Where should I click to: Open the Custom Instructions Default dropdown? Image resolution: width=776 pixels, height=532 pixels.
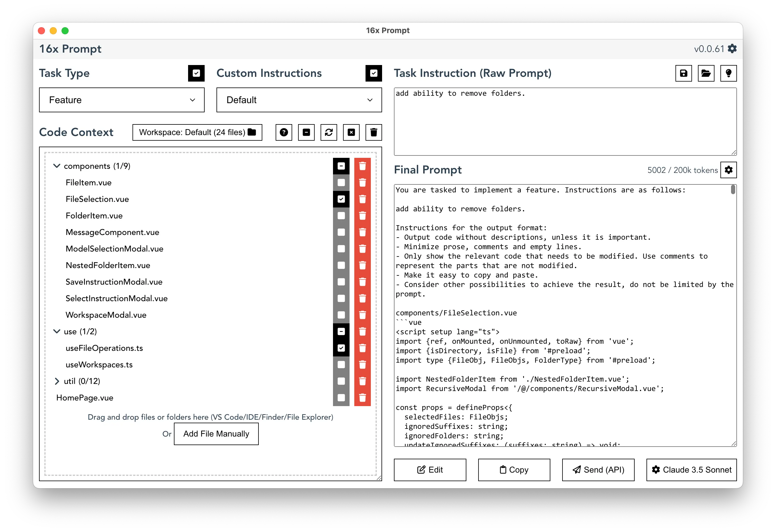tap(299, 100)
